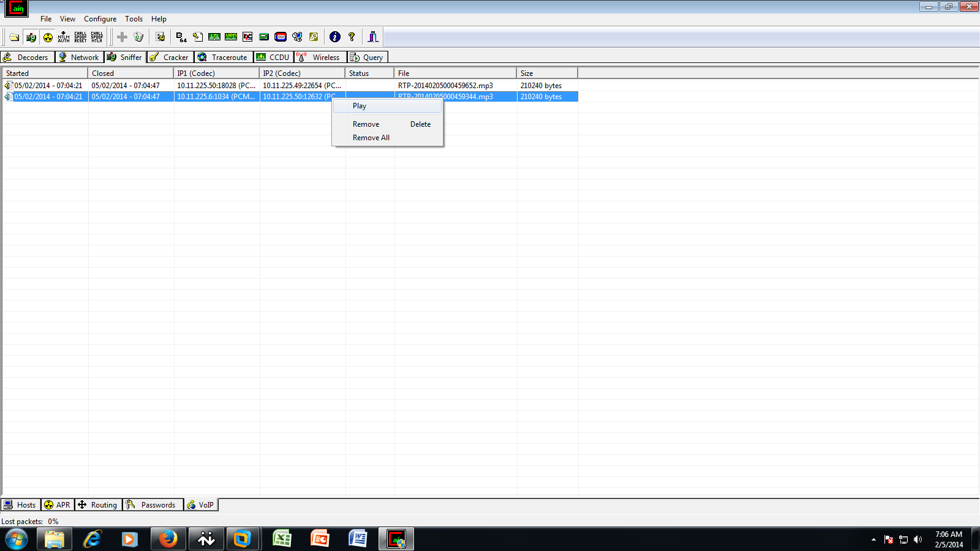This screenshot has height=551, width=980.
Task: Toggle the Start/Stop APR button
Action: (47, 37)
